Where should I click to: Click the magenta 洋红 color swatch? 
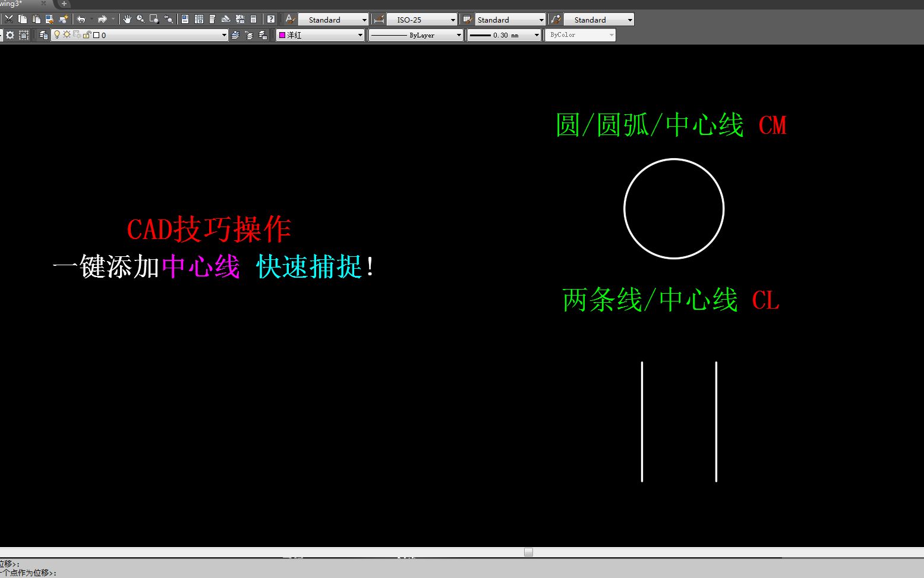point(282,35)
